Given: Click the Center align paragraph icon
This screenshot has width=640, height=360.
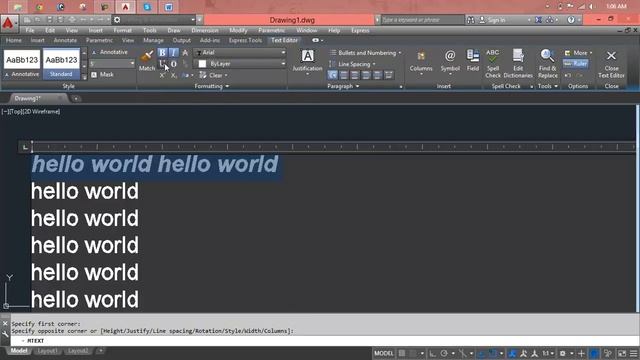Looking at the screenshot, I should coord(355,75).
